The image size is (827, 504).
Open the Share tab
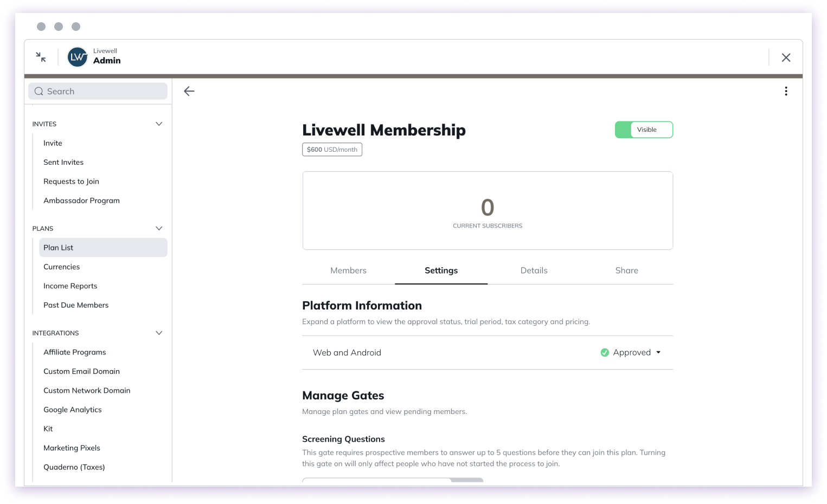pos(626,270)
